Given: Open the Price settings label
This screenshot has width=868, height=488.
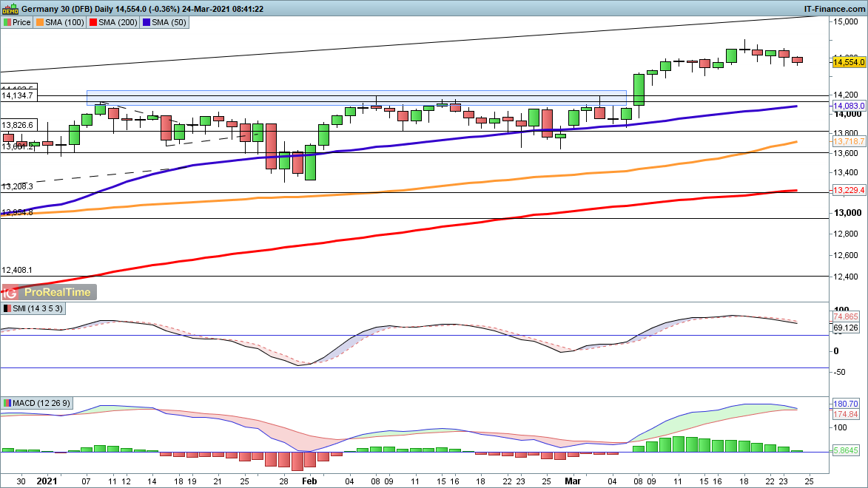Looking at the screenshot, I should pos(21,23).
